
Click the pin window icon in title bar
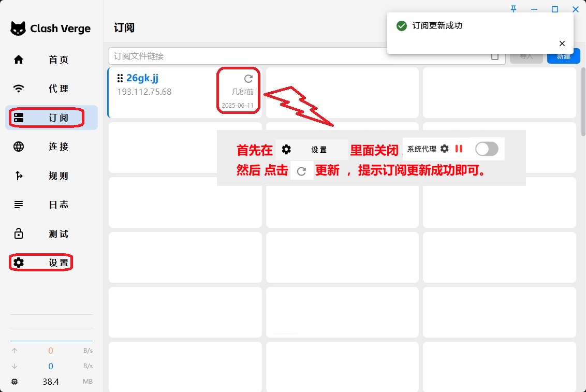(x=514, y=9)
